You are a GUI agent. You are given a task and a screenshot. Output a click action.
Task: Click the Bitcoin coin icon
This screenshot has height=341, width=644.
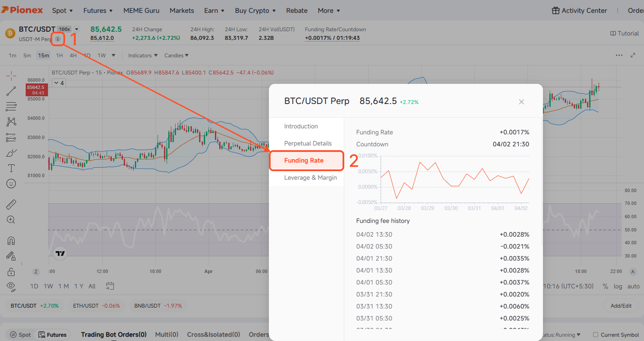coord(10,33)
